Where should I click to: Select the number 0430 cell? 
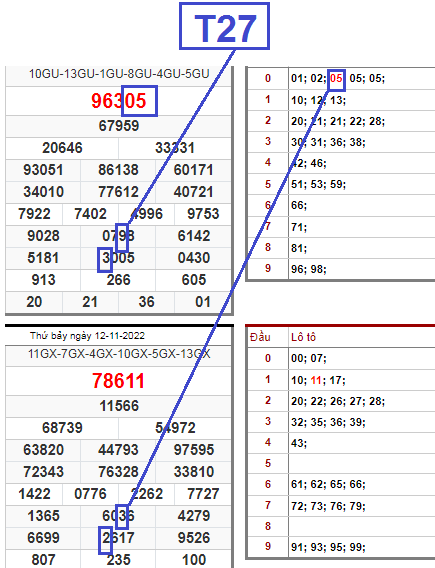194,258
